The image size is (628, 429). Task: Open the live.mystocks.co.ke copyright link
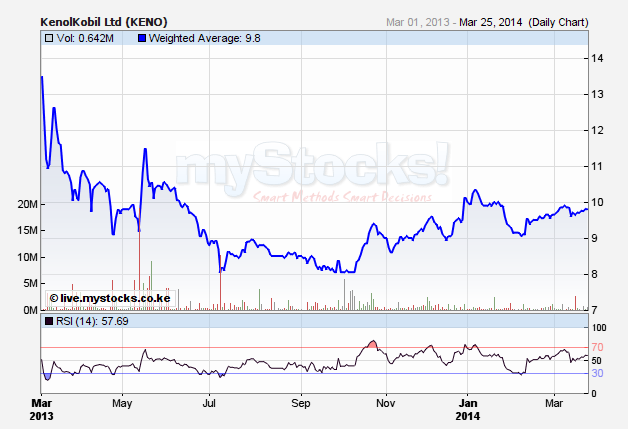pos(108,298)
